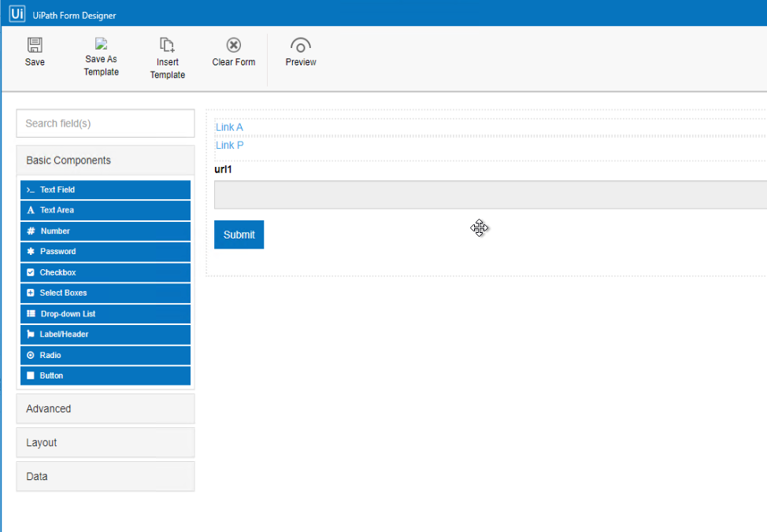767x532 pixels.
Task: Click the Link P hyperlink
Action: 229,146
